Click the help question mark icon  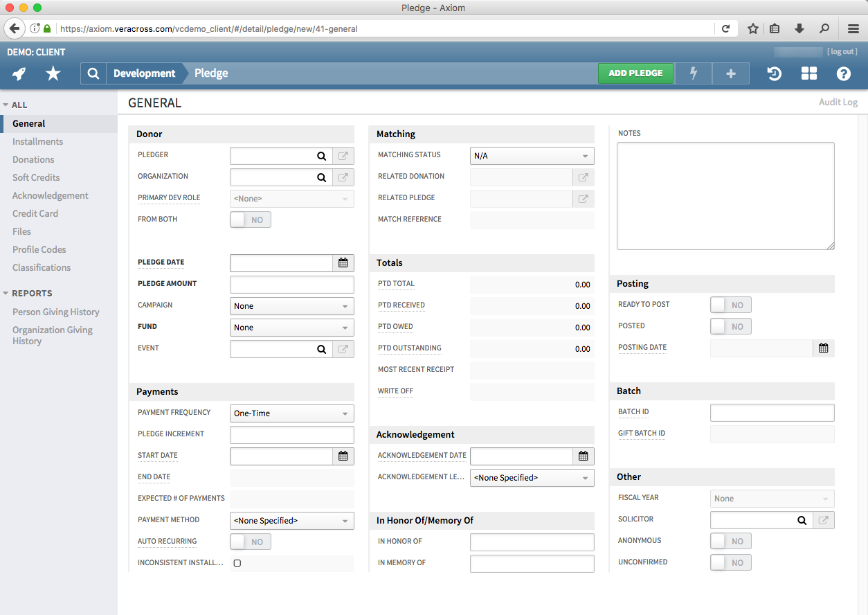[x=843, y=73]
